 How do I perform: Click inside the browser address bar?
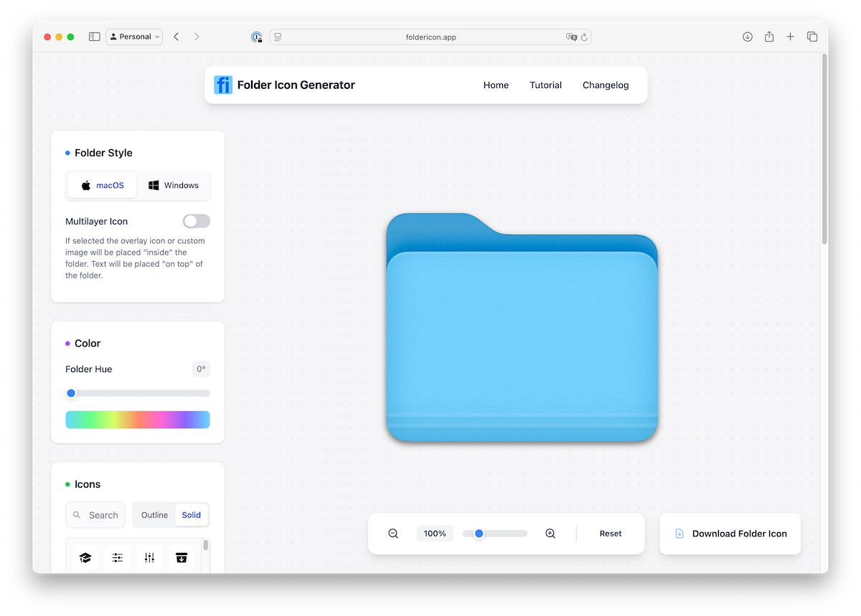coord(430,36)
